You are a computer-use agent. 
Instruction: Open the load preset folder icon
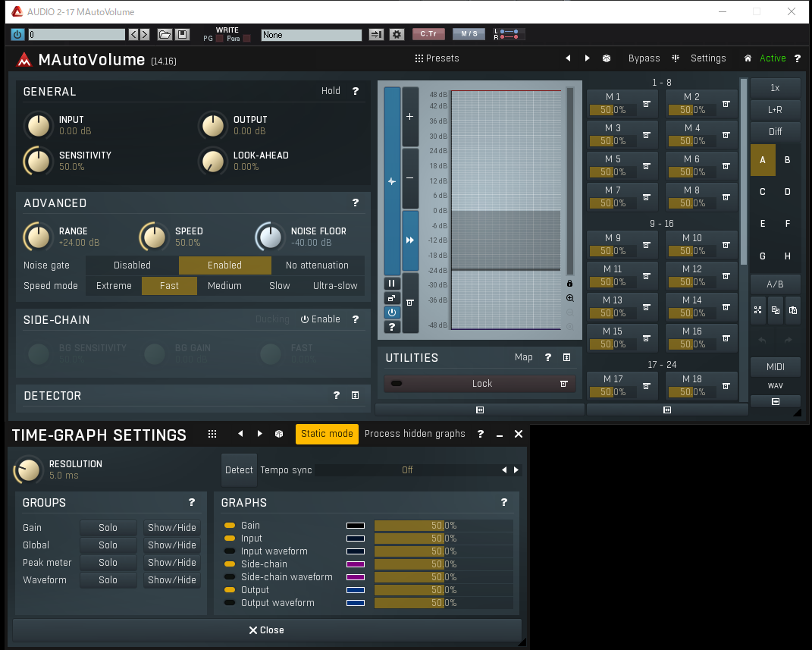click(x=165, y=34)
